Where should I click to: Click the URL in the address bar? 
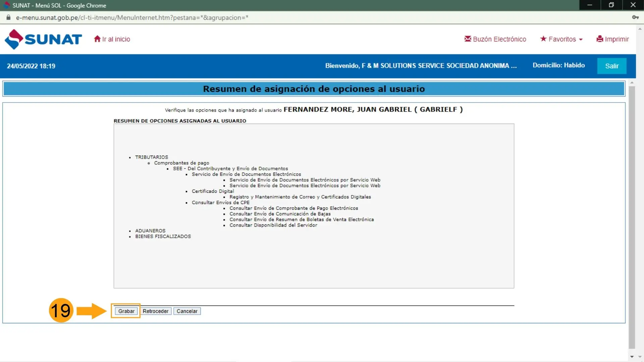tap(132, 17)
